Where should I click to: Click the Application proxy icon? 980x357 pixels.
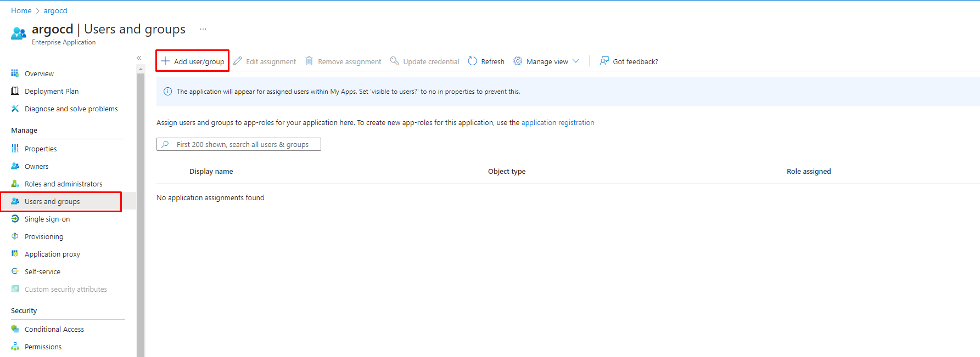click(x=15, y=254)
